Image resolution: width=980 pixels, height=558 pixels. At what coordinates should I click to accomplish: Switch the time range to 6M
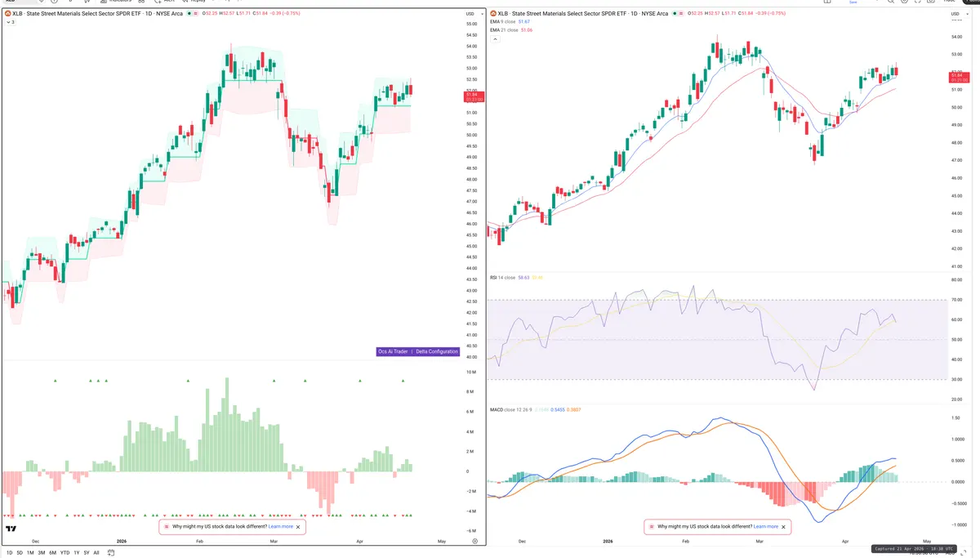tap(53, 552)
